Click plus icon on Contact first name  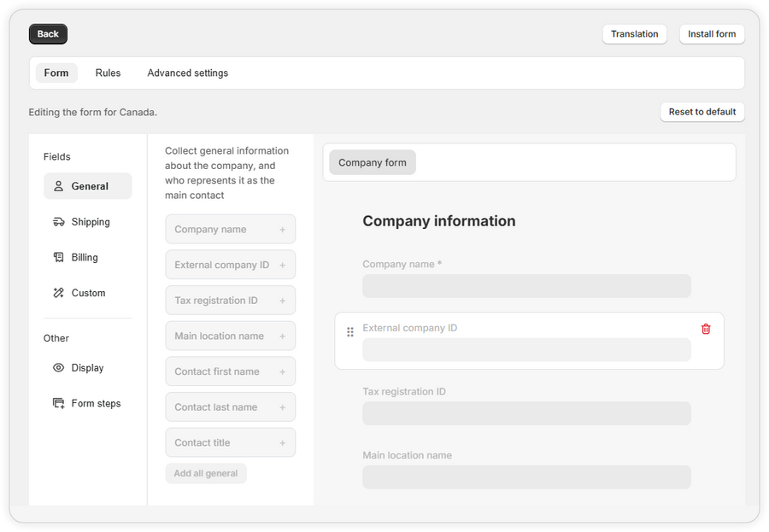283,371
